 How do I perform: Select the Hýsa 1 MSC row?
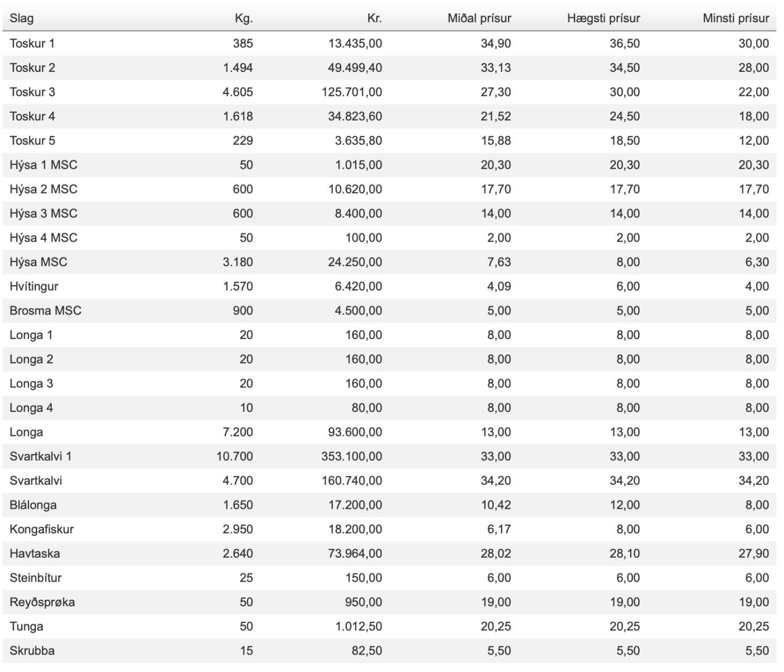pyautogui.click(x=389, y=165)
